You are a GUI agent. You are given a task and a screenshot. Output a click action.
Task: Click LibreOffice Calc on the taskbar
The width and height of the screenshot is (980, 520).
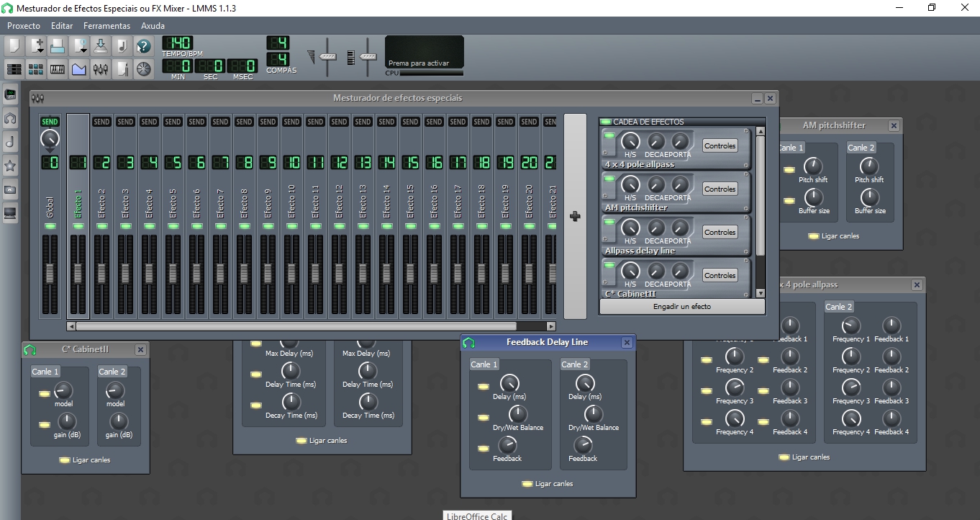[477, 516]
